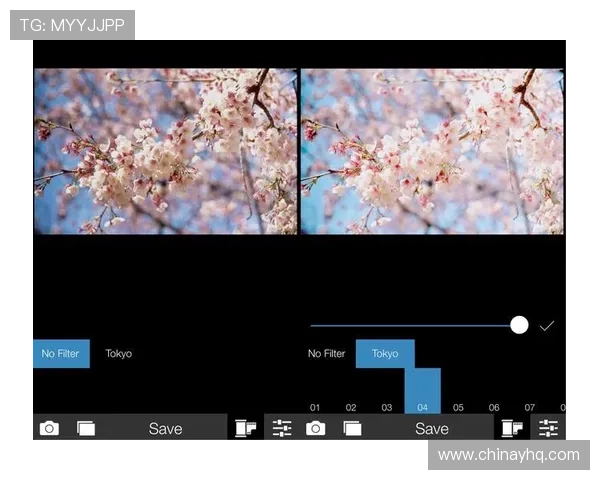Pick filter preset 02
Screen dimensions: 600x480
click(x=351, y=407)
